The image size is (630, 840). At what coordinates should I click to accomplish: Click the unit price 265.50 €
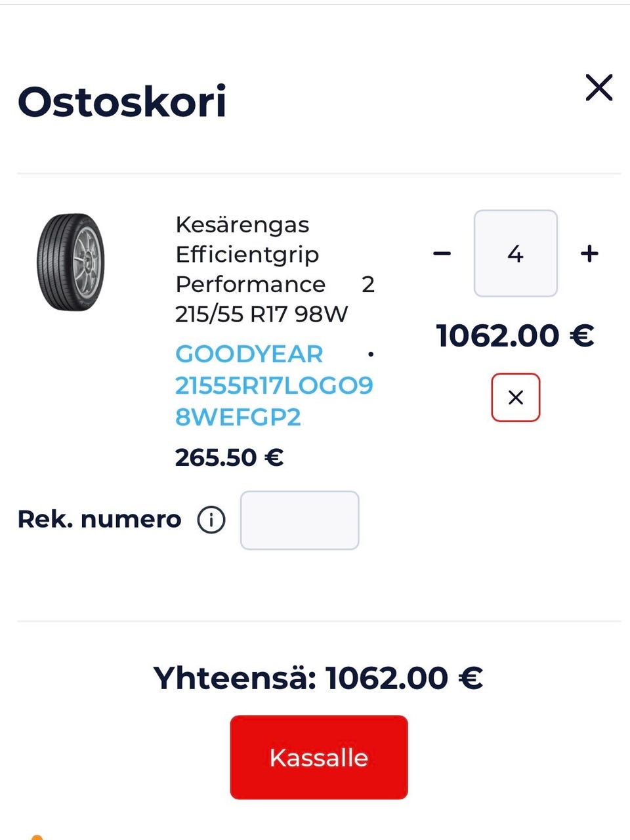click(x=229, y=457)
